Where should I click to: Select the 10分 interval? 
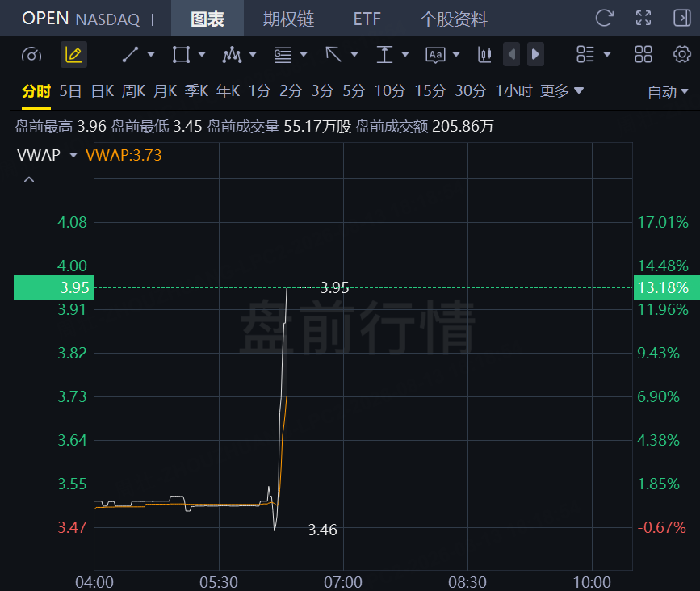390,91
